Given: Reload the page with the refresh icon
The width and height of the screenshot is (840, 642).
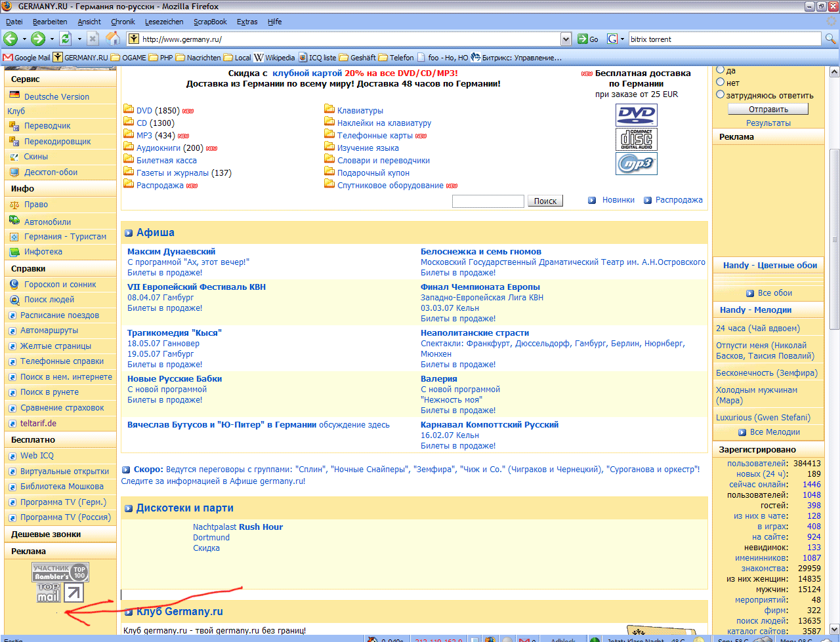Looking at the screenshot, I should [x=65, y=39].
